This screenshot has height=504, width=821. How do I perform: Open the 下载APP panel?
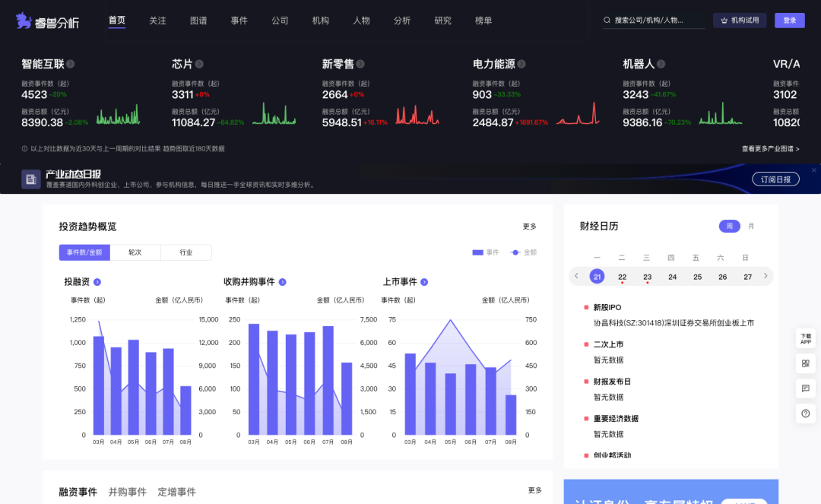(x=806, y=338)
